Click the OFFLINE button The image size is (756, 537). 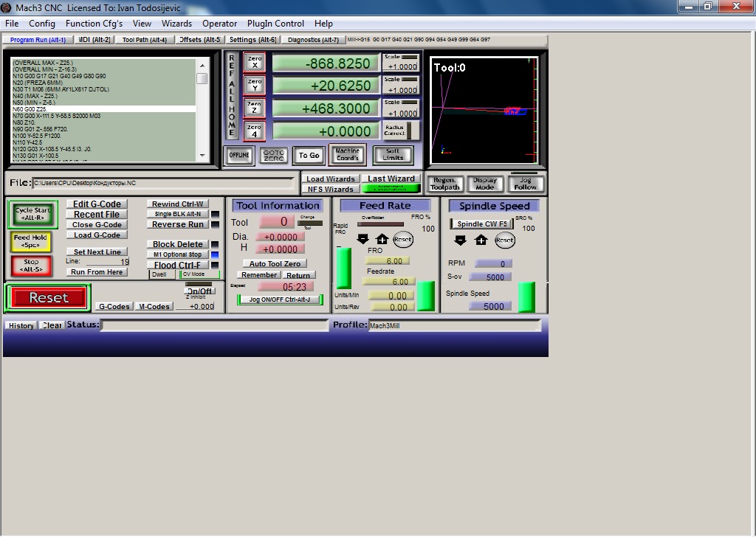pyautogui.click(x=239, y=155)
